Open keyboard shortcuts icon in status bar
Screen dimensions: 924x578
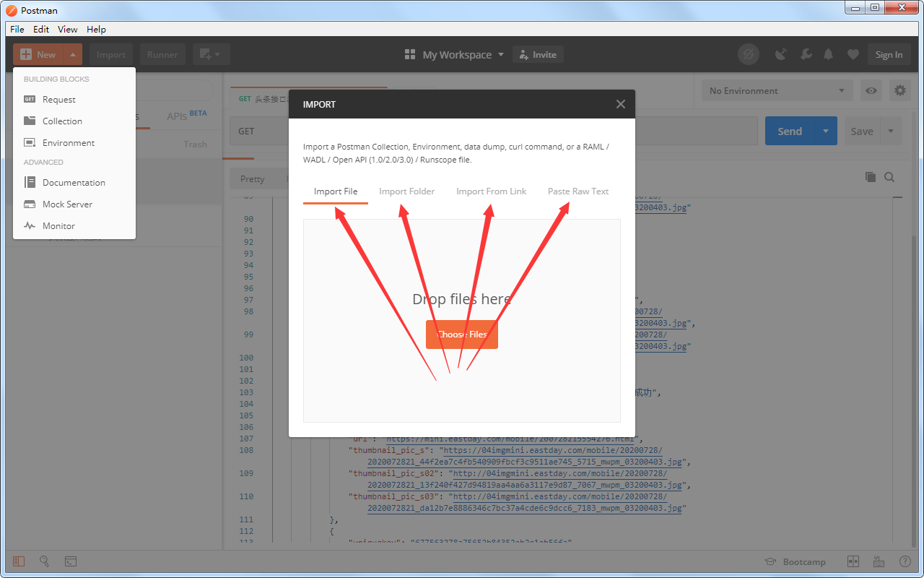click(x=879, y=561)
